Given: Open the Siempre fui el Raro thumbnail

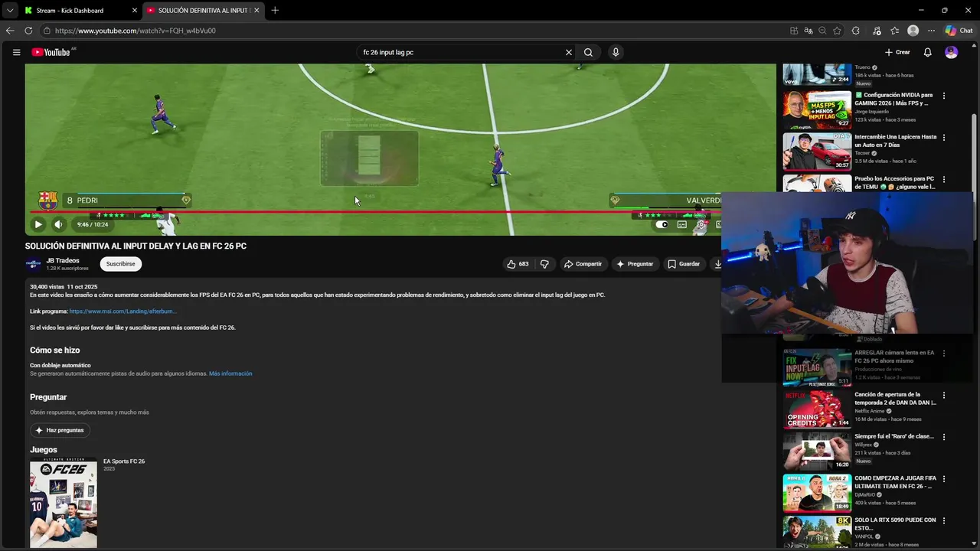Looking at the screenshot, I should coord(817,451).
